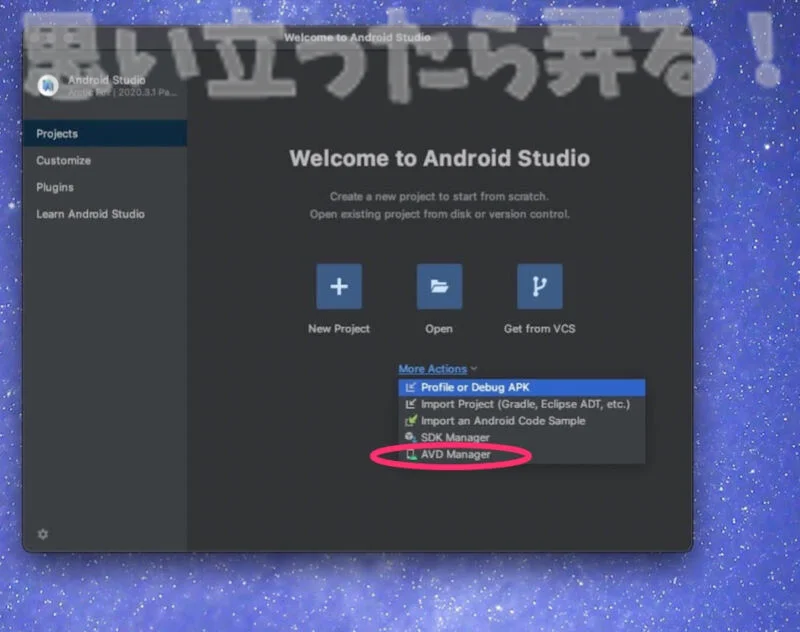The width and height of the screenshot is (800, 632).
Task: Click the Get from VCS branch icon
Action: pyautogui.click(x=540, y=286)
